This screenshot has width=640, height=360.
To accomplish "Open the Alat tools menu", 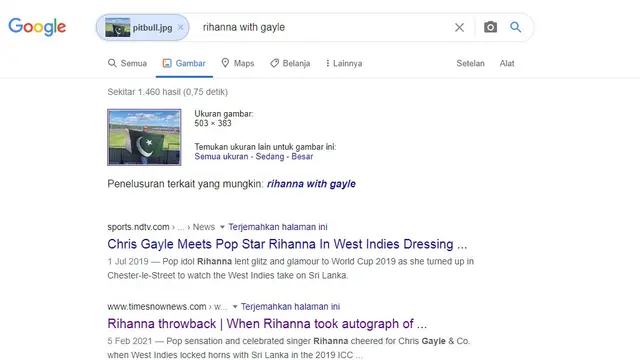I will 507,63.
